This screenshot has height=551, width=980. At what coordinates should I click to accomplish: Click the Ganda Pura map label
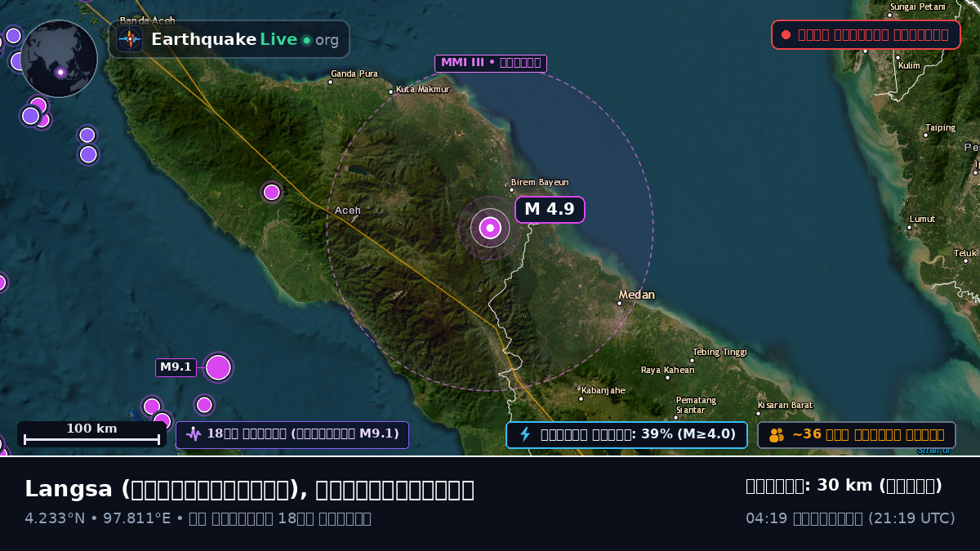354,73
